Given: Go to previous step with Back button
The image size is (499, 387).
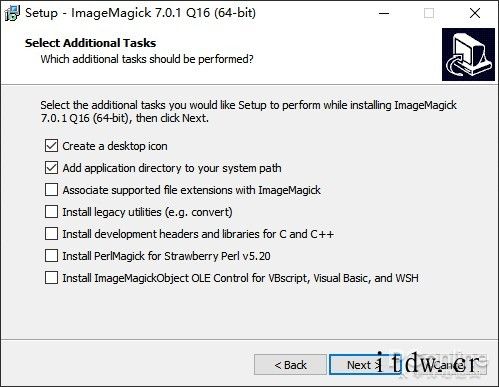Looking at the screenshot, I should coord(290,365).
